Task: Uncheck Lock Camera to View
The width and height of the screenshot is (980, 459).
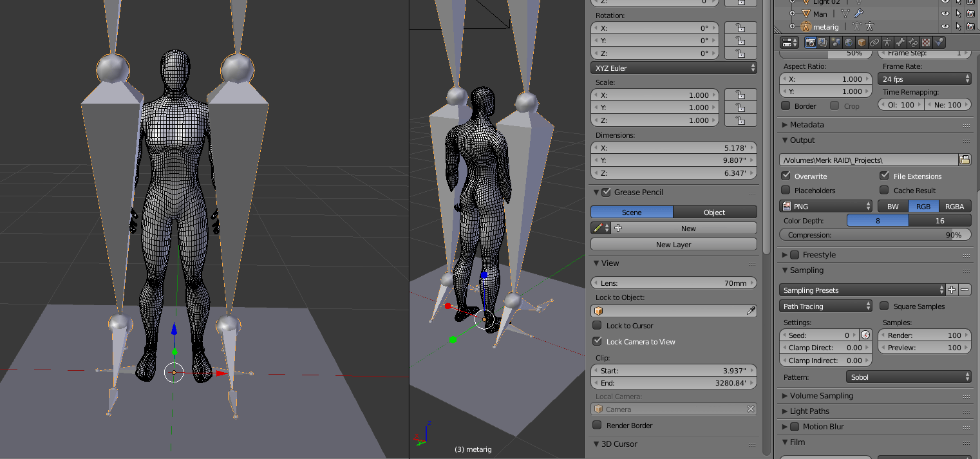Action: click(x=597, y=342)
